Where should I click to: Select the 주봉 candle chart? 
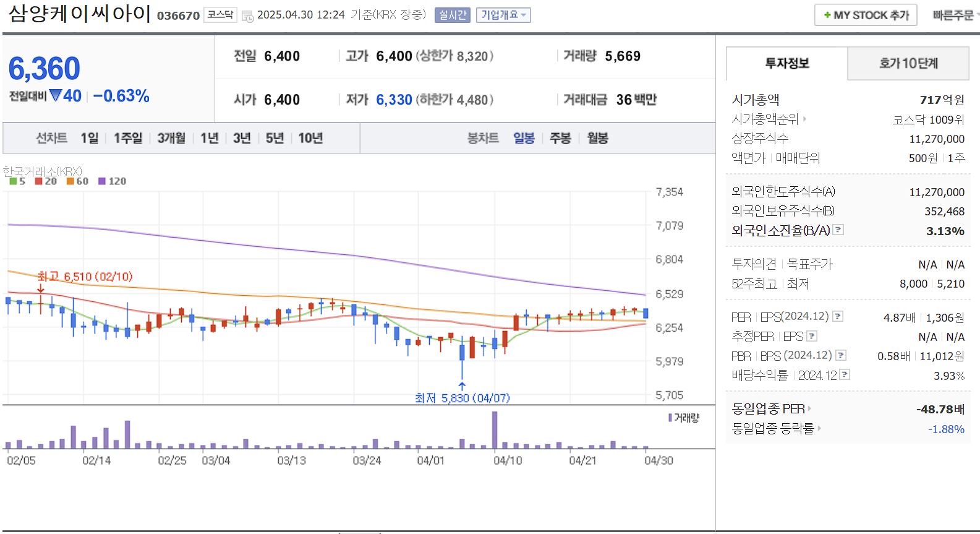[560, 138]
